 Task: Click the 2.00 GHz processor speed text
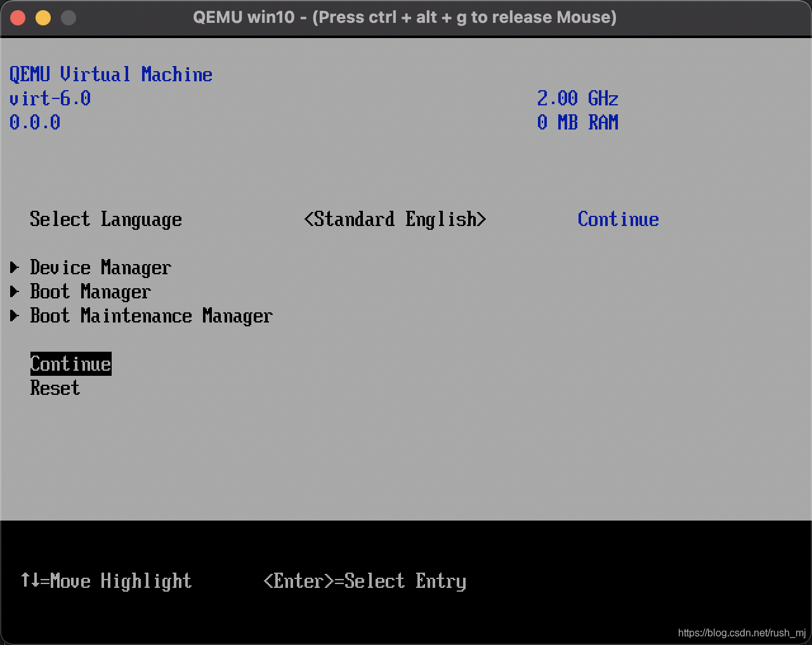pos(577,98)
